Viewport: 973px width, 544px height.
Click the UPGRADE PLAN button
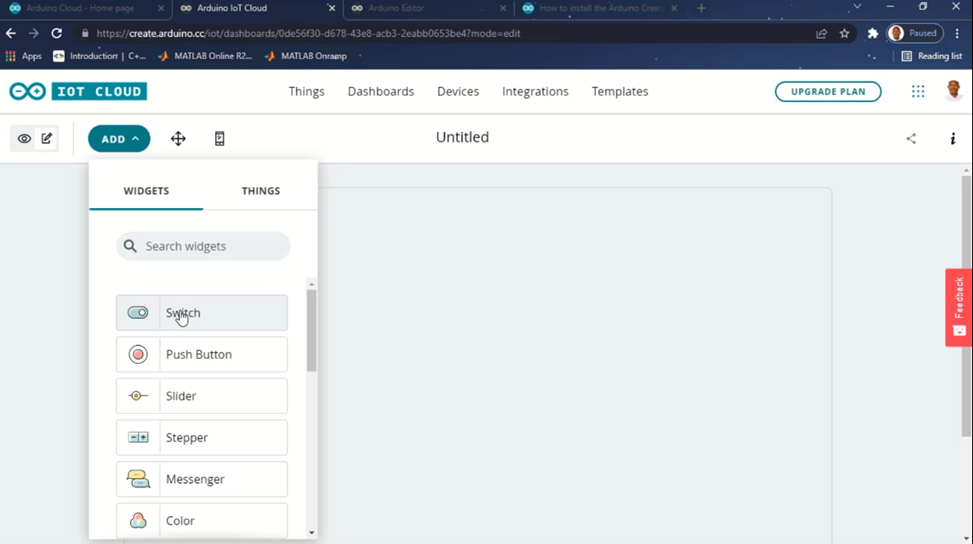click(828, 91)
